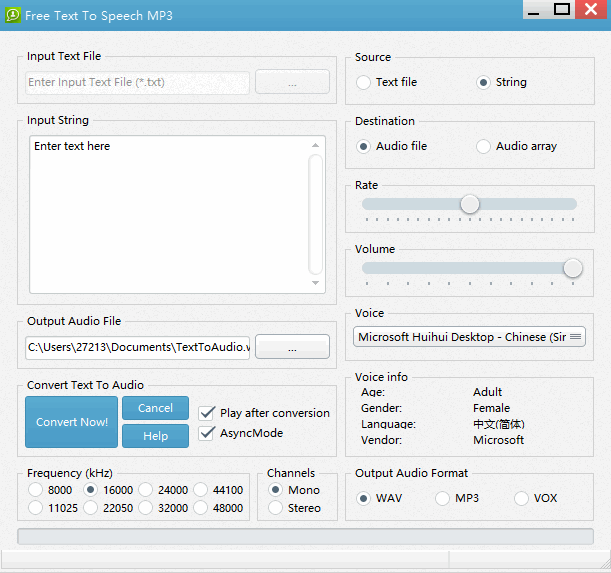Viewport: 611px width, 573px height.
Task: Click the '中文(简体)' language value
Action: (499, 424)
